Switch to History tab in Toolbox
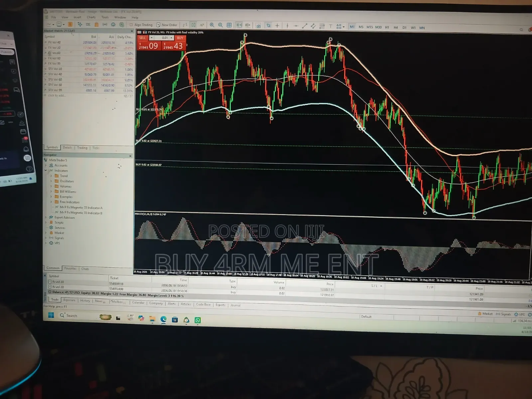This screenshot has height=399, width=532. pos(85,301)
